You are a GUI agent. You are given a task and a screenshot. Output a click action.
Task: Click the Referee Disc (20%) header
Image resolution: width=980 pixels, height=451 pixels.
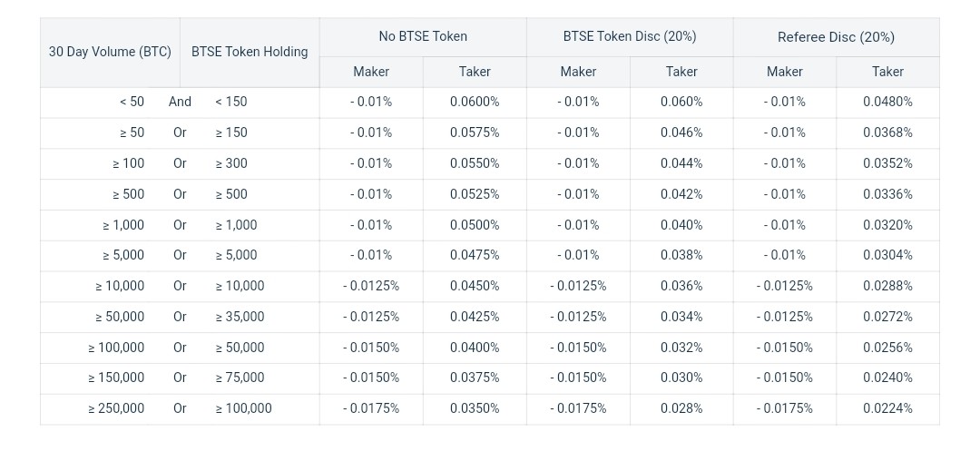pos(836,36)
